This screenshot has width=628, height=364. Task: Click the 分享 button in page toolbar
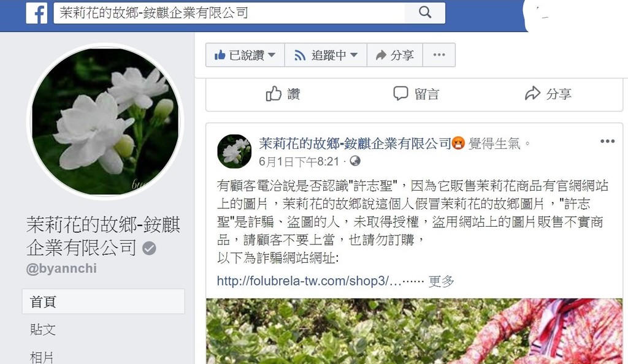(395, 55)
